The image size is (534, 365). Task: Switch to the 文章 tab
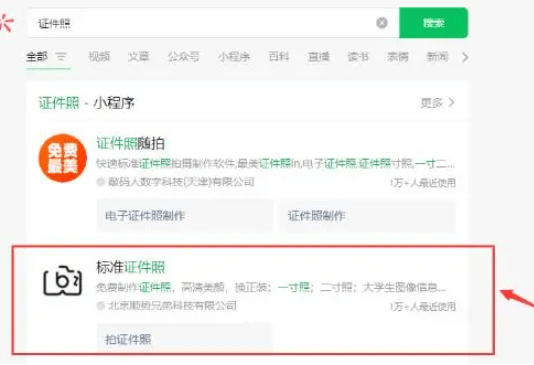(x=139, y=57)
